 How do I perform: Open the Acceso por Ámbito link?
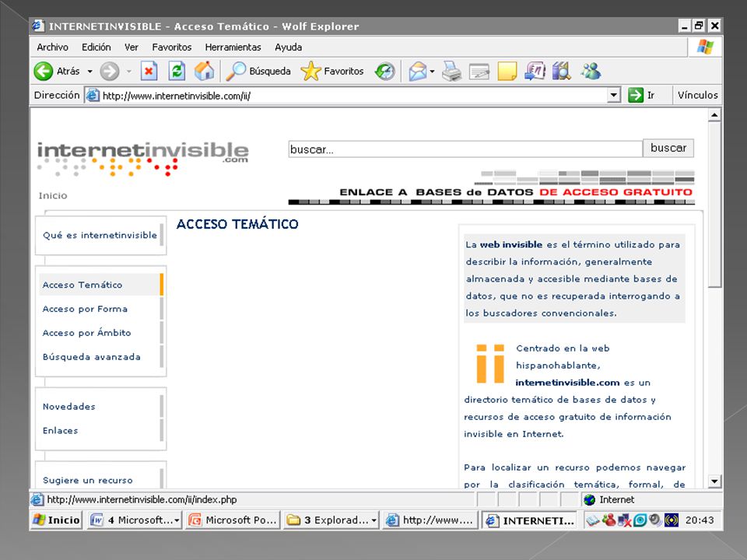pos(86,333)
